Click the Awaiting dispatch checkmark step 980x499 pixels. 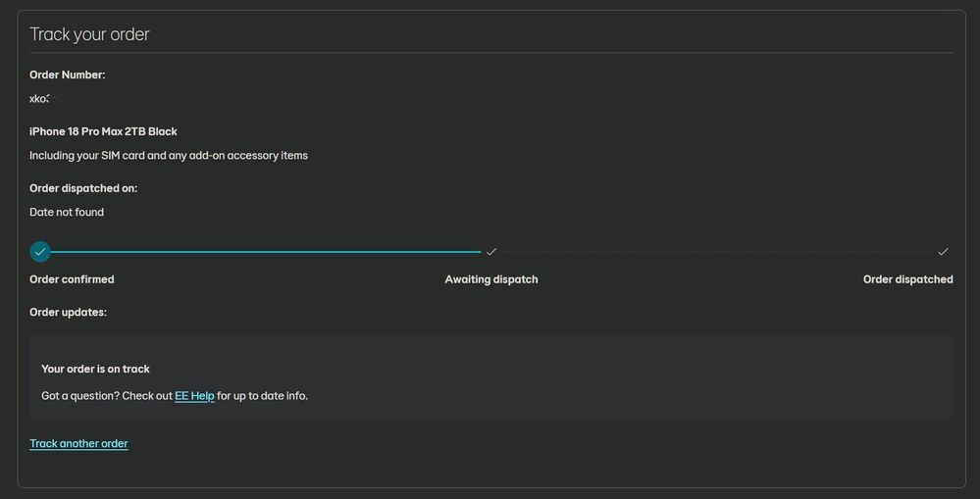(491, 252)
